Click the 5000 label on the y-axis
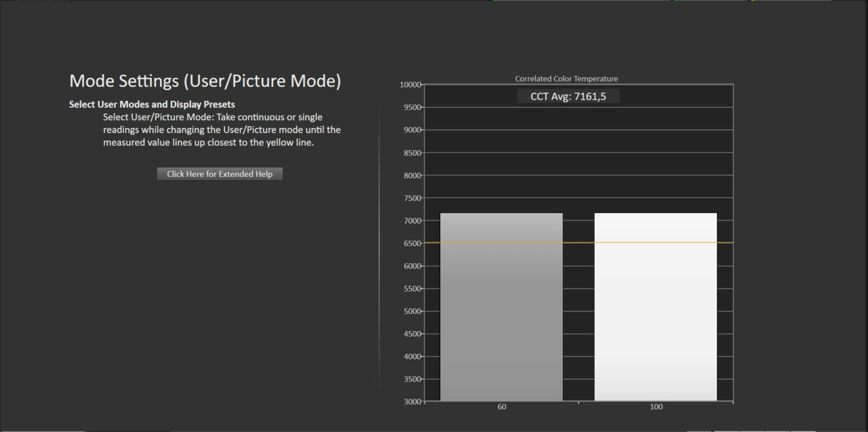 [412, 311]
